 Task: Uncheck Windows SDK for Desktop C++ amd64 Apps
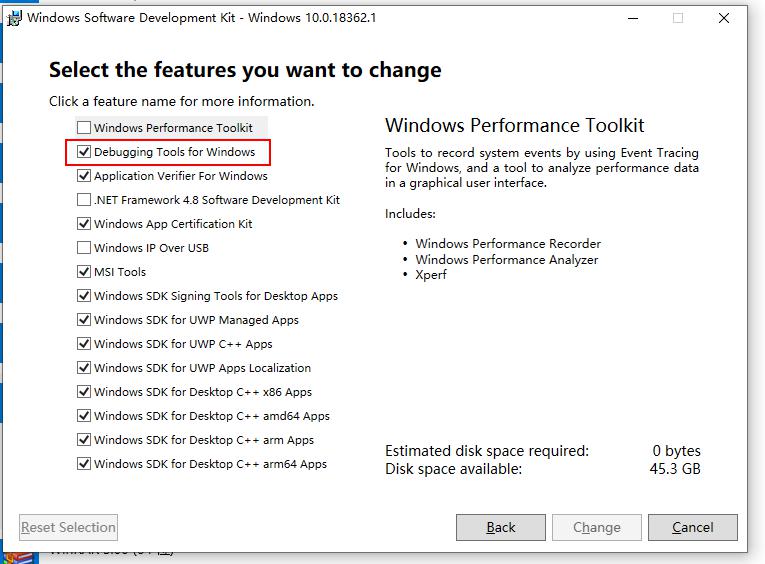(84, 415)
